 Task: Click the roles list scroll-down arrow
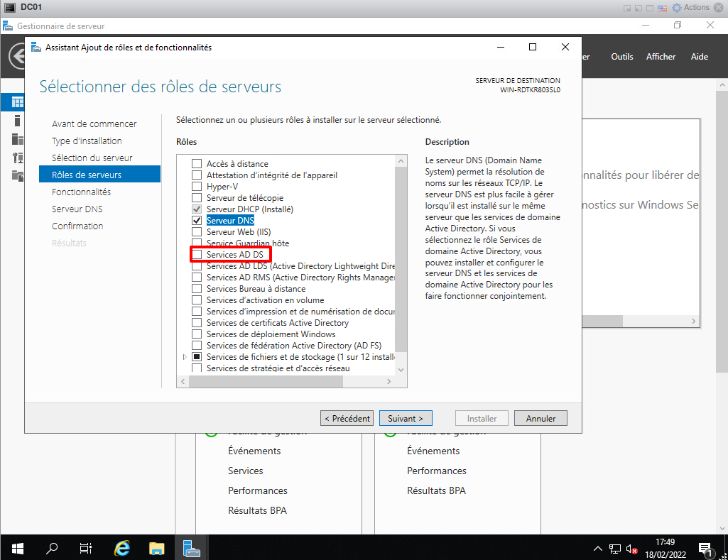coord(401,369)
